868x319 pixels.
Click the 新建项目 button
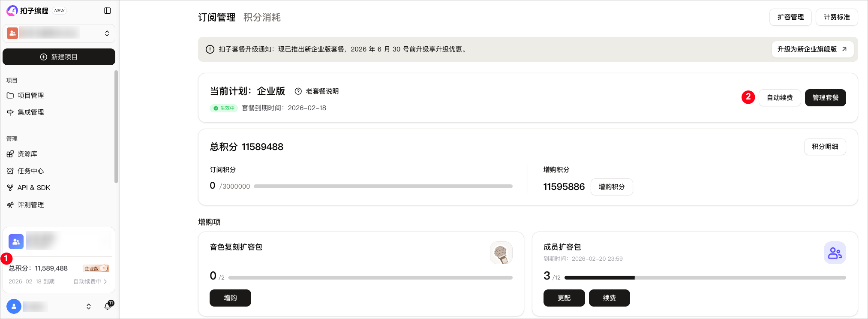59,57
